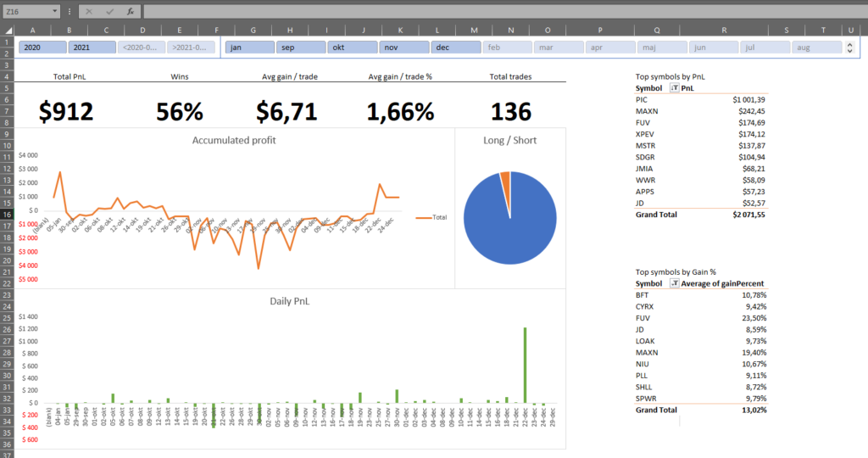Click the formula bar Enter checkmark icon
The height and width of the screenshot is (458, 868).
pos(109,11)
